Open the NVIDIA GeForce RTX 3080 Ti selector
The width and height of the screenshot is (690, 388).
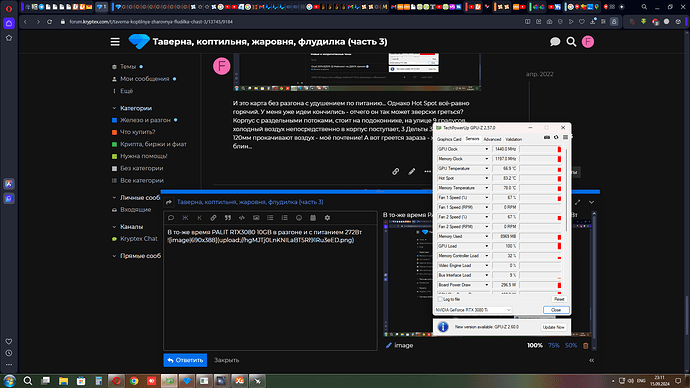tap(473, 310)
